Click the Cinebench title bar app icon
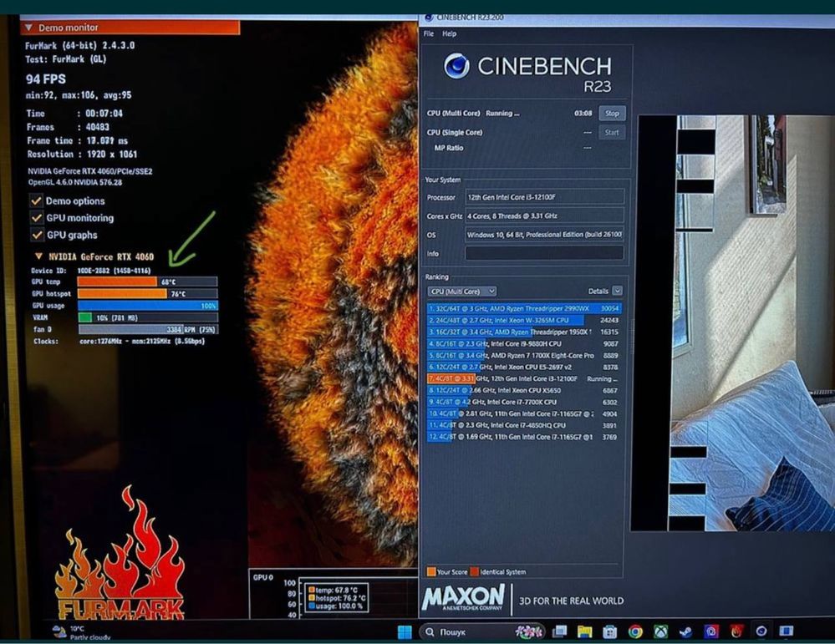 [x=430, y=18]
